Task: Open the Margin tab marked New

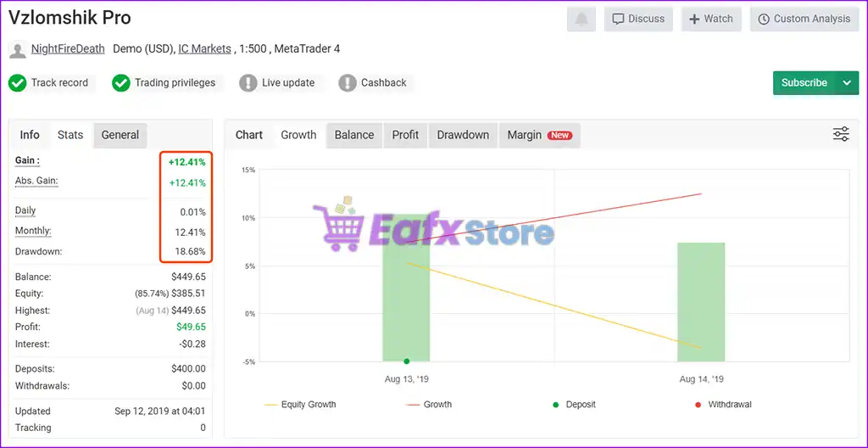Action: 540,135
